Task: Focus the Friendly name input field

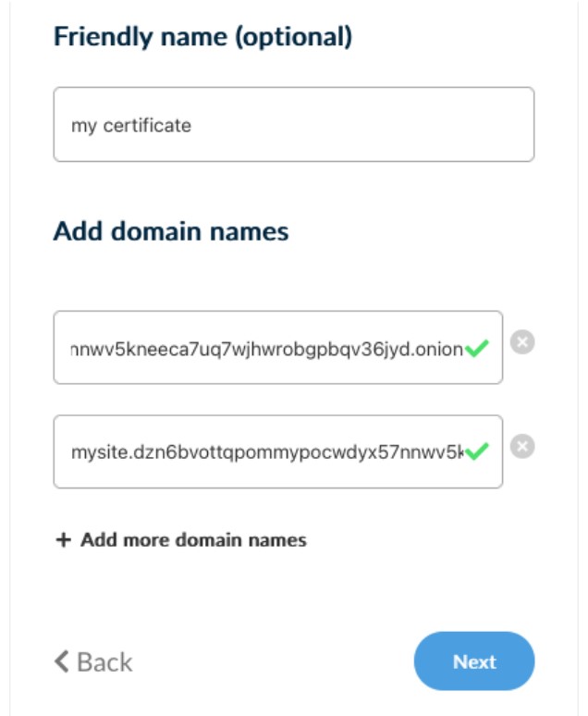Action: [x=293, y=125]
